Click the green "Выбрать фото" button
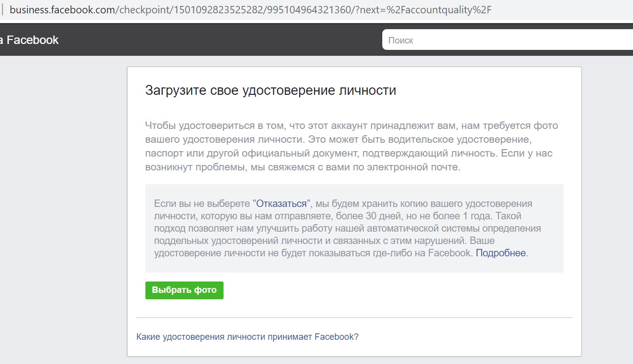This screenshot has width=633, height=364. click(x=184, y=290)
